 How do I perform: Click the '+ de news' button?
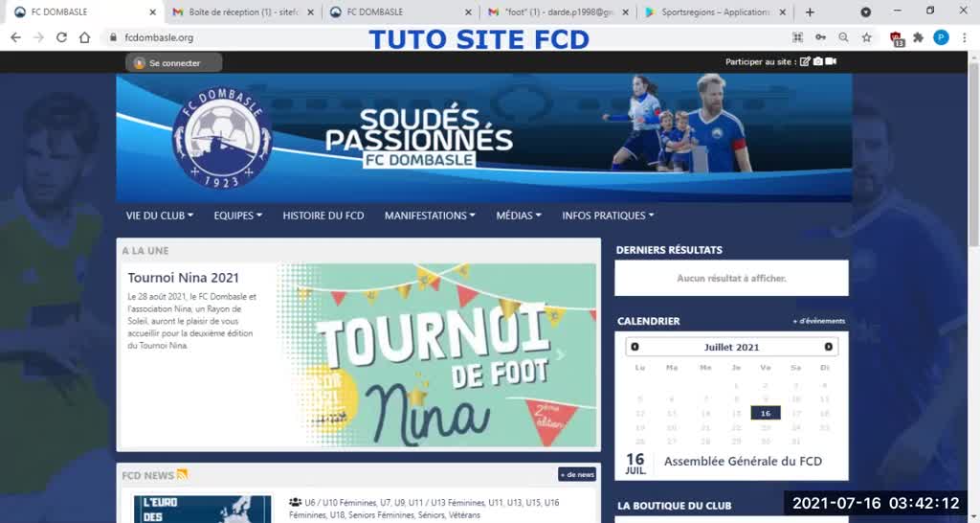577,474
